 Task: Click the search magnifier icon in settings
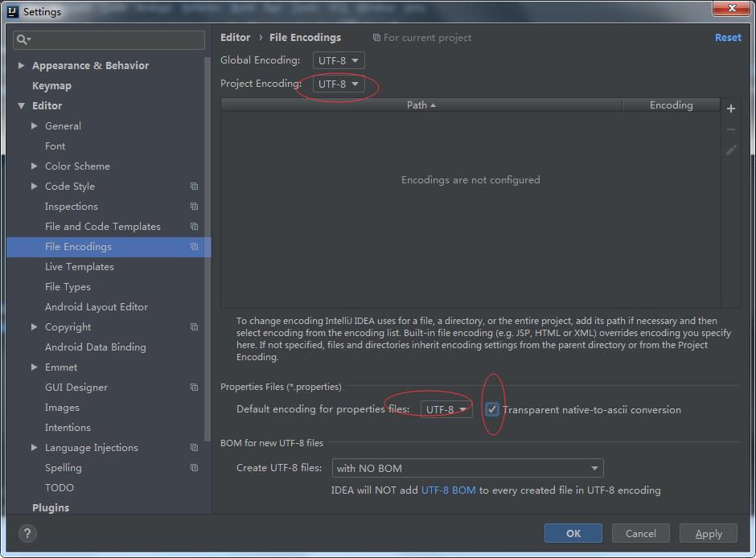click(23, 39)
